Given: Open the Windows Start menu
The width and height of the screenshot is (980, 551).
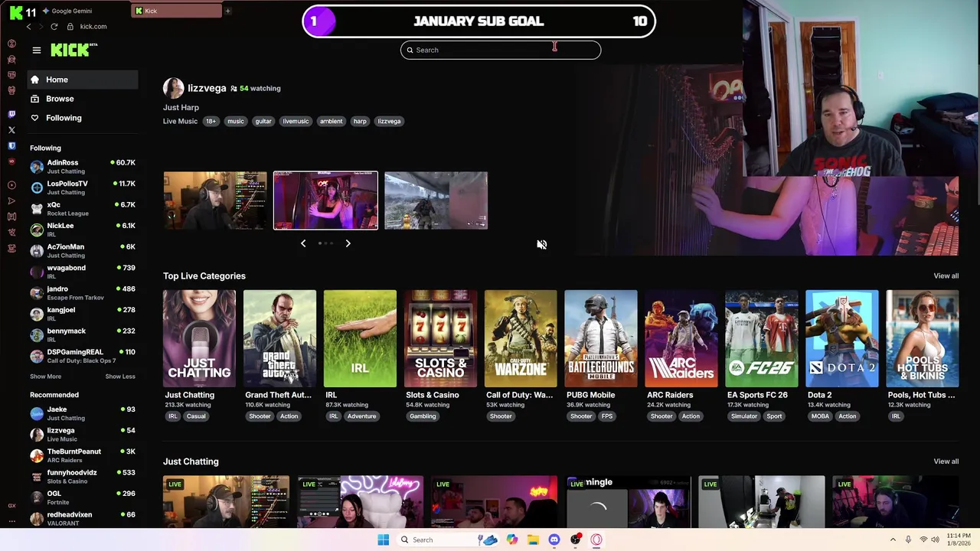Looking at the screenshot, I should click(384, 540).
